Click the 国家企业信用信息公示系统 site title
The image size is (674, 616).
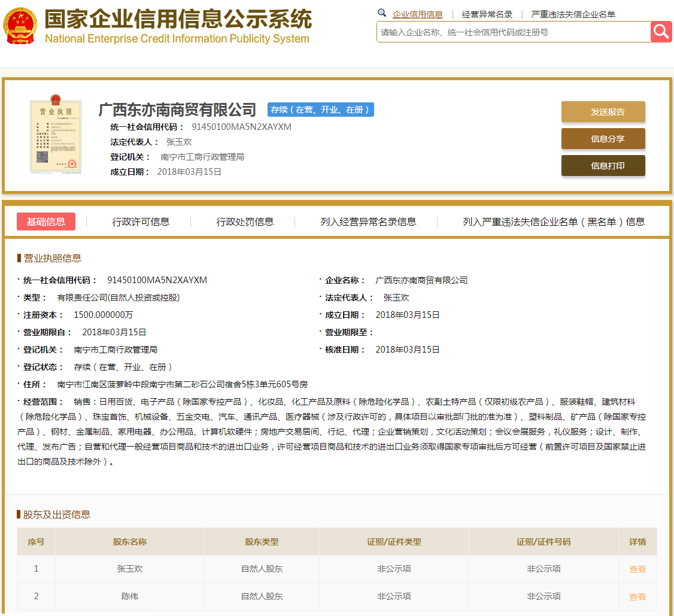(x=178, y=20)
